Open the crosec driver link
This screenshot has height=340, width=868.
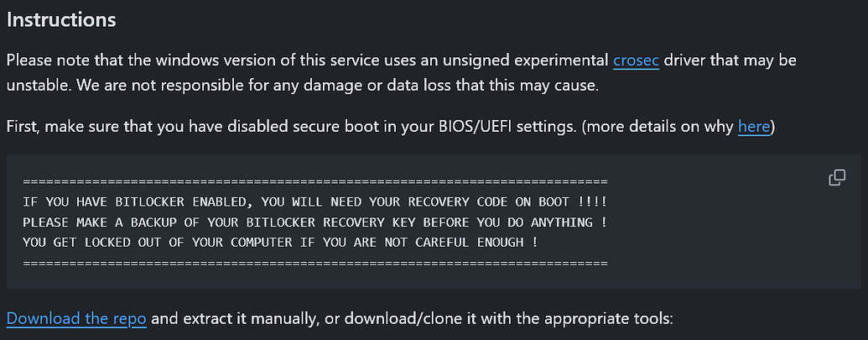pos(636,60)
